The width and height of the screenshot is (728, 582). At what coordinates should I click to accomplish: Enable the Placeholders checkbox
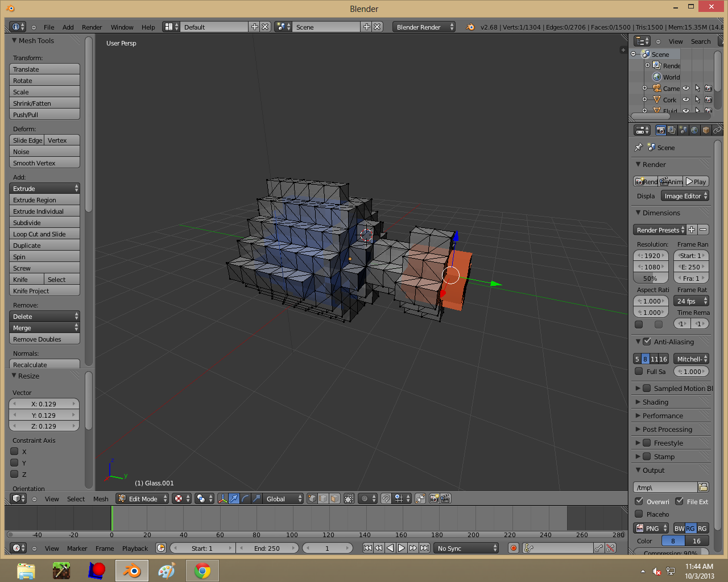tap(639, 514)
